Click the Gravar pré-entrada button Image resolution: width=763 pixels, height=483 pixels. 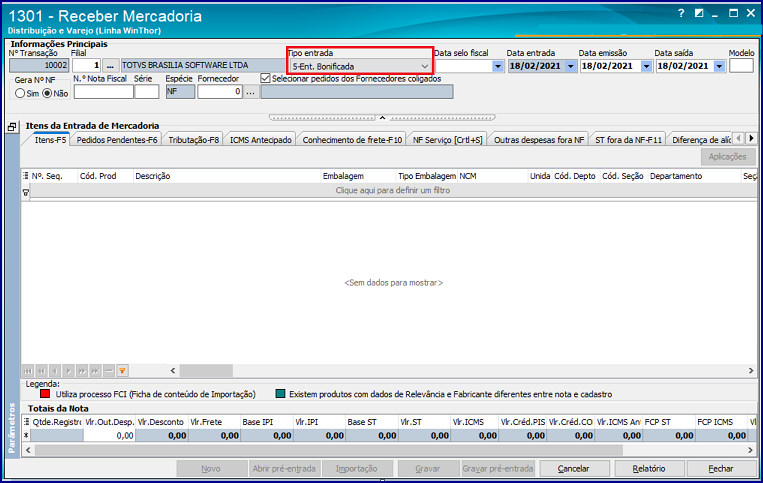point(498,469)
